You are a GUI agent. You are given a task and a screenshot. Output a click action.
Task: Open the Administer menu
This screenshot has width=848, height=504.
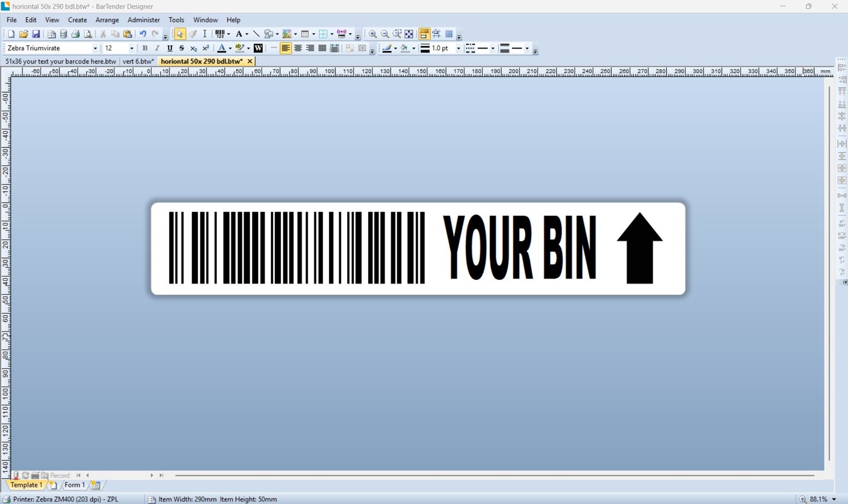[144, 20]
